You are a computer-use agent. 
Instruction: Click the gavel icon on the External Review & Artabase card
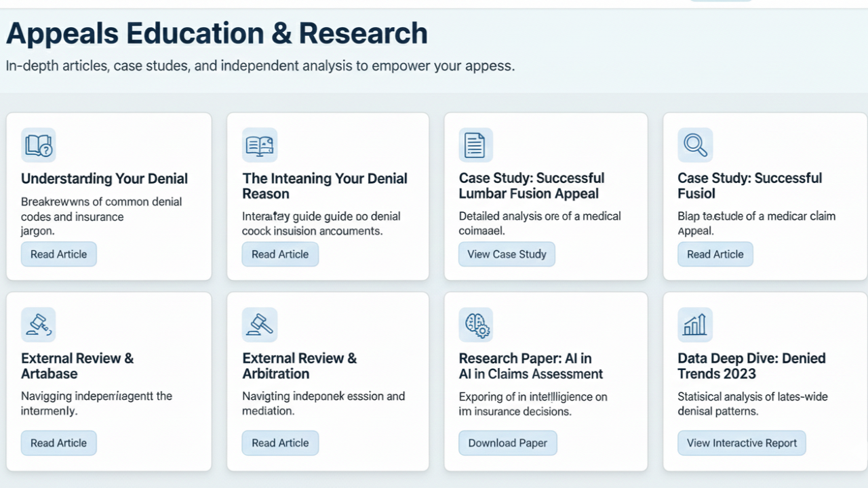point(39,324)
